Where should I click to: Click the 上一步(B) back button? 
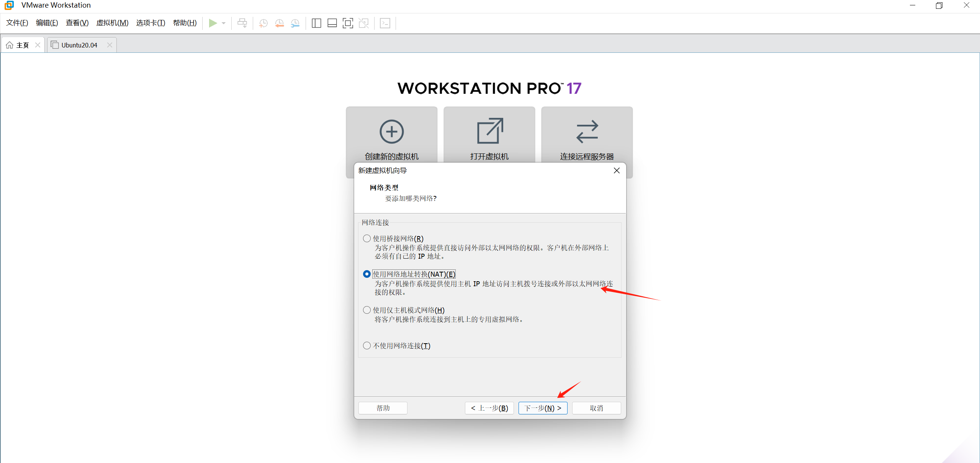point(489,408)
